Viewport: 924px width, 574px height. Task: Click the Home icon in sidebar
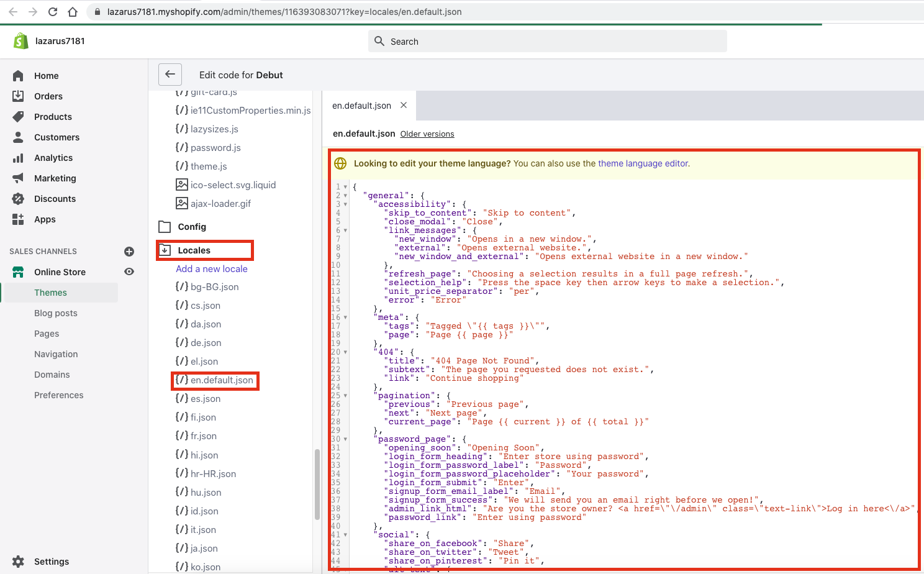pos(18,76)
